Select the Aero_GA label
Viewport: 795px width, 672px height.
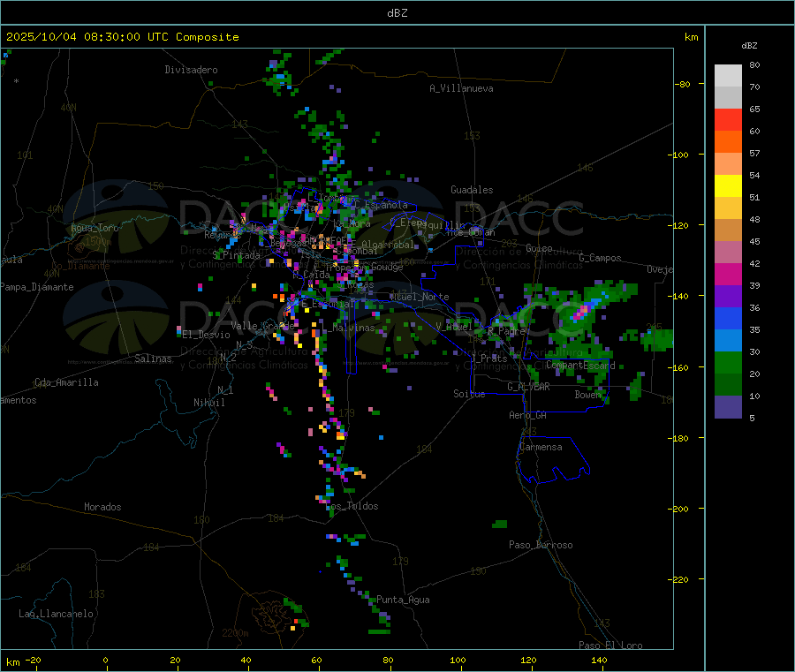tap(527, 416)
